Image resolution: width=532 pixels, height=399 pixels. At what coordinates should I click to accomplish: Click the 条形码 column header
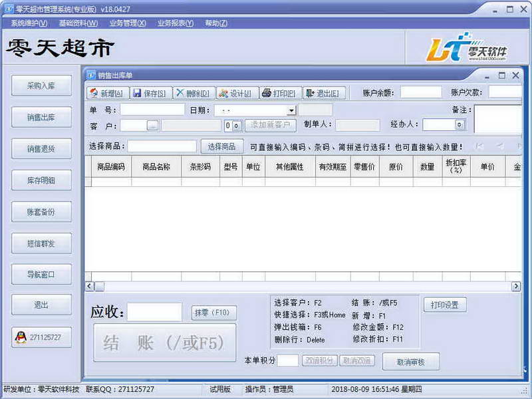[x=201, y=167]
